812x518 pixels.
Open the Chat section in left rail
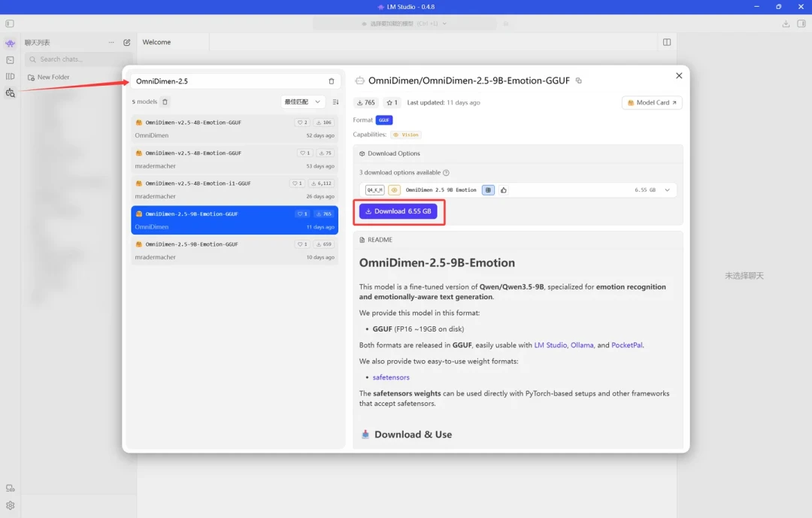[x=10, y=43]
